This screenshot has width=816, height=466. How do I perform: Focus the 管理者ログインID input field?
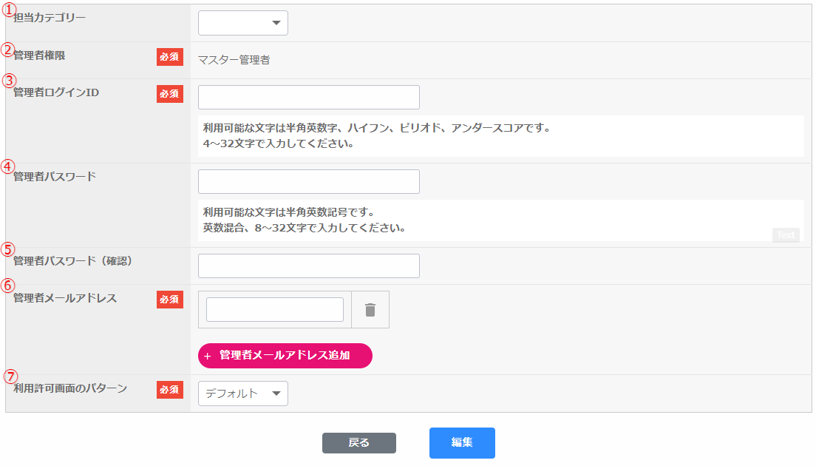(x=309, y=97)
